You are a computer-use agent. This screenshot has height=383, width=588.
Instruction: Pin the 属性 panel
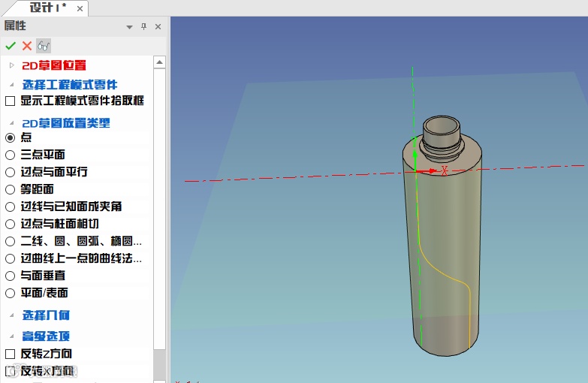click(143, 26)
